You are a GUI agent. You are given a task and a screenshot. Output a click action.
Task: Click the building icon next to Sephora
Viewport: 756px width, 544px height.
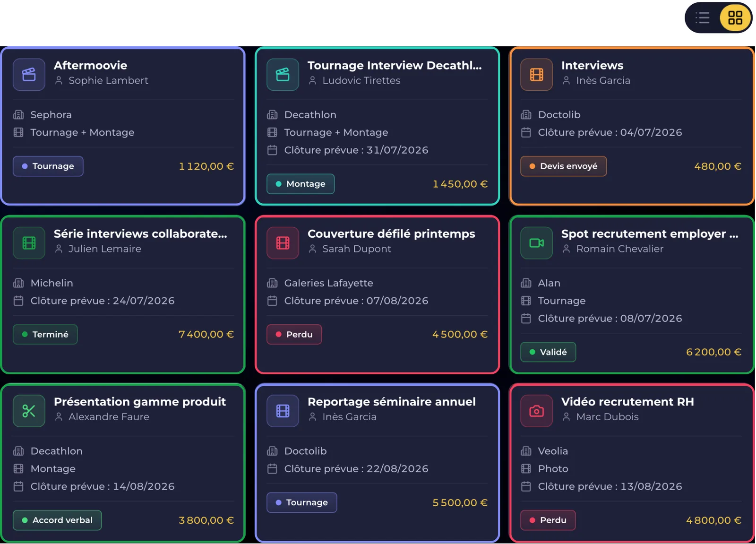tap(18, 115)
